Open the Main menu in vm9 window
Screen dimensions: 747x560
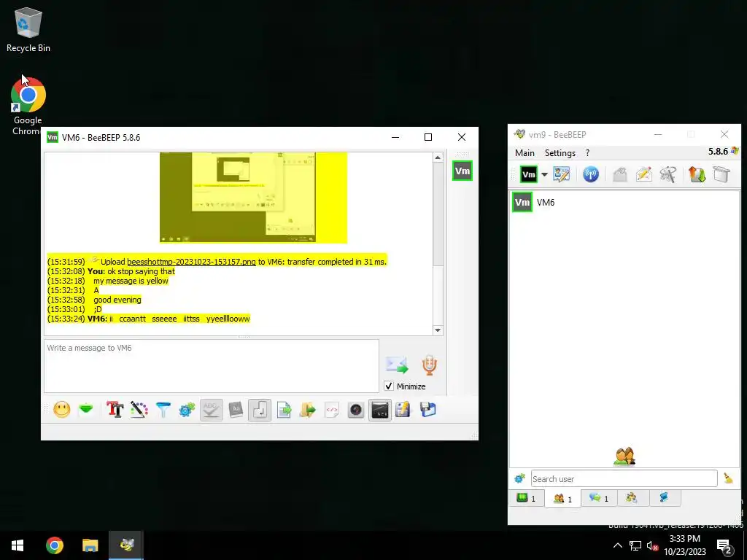pyautogui.click(x=525, y=153)
